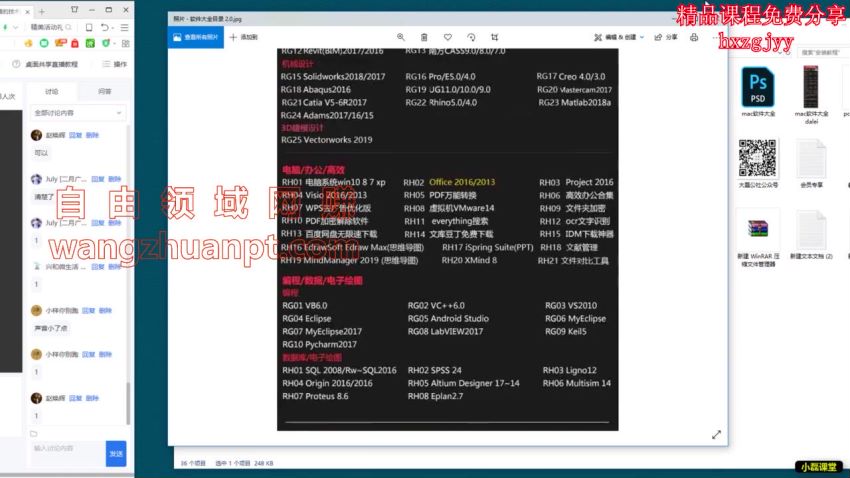Click the search magnifier in the browser address bar
The height and width of the screenshot is (478, 850).
(68, 27)
